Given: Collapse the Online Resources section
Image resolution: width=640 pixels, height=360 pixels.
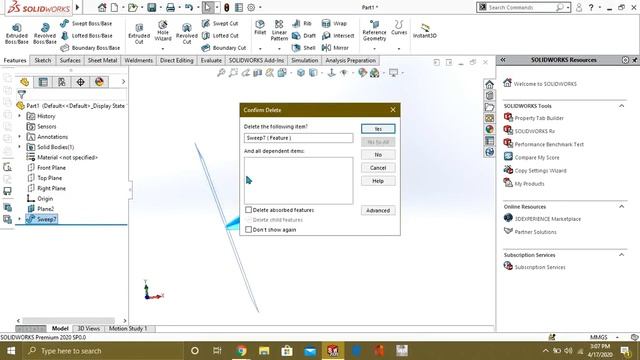Looking at the screenshot, I should [621, 207].
